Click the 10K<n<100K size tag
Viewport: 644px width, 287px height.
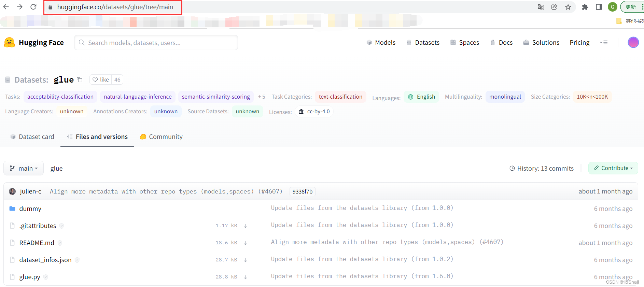(x=592, y=97)
